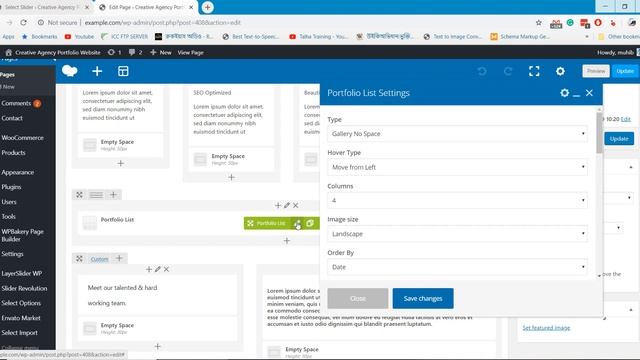Click Update button in publish box

point(619,139)
